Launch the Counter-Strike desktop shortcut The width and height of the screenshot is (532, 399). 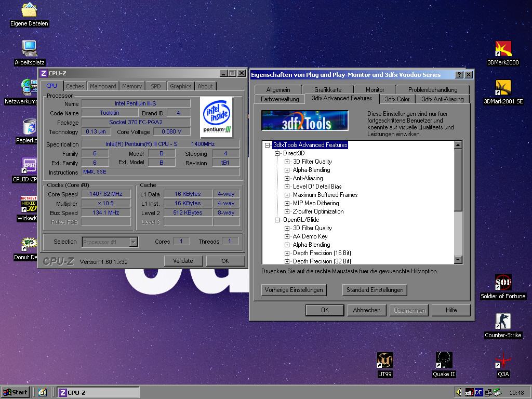click(503, 321)
